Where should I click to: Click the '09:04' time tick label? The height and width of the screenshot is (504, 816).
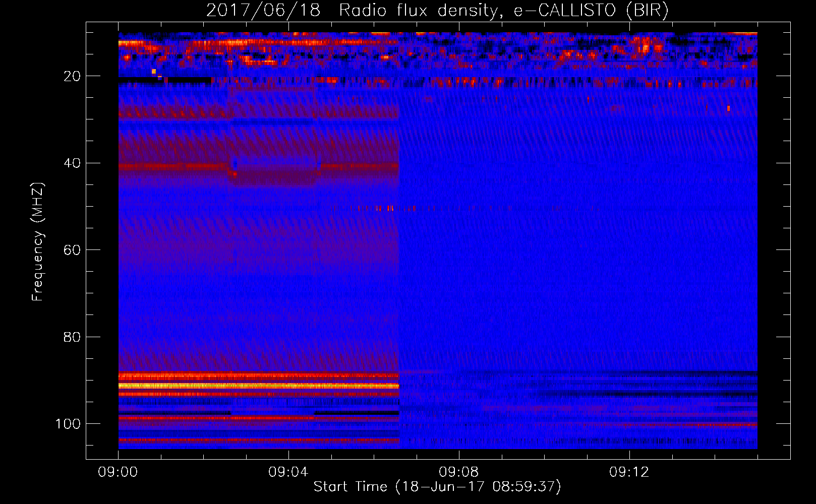click(288, 472)
